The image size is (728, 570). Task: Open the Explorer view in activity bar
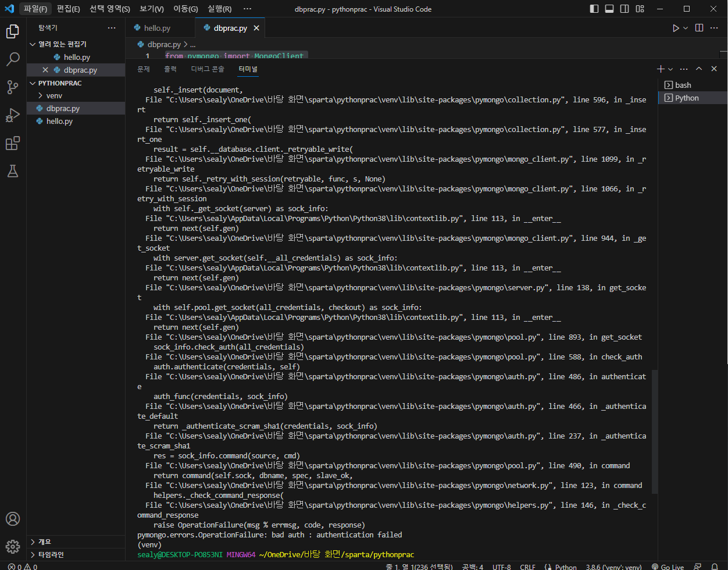click(13, 31)
